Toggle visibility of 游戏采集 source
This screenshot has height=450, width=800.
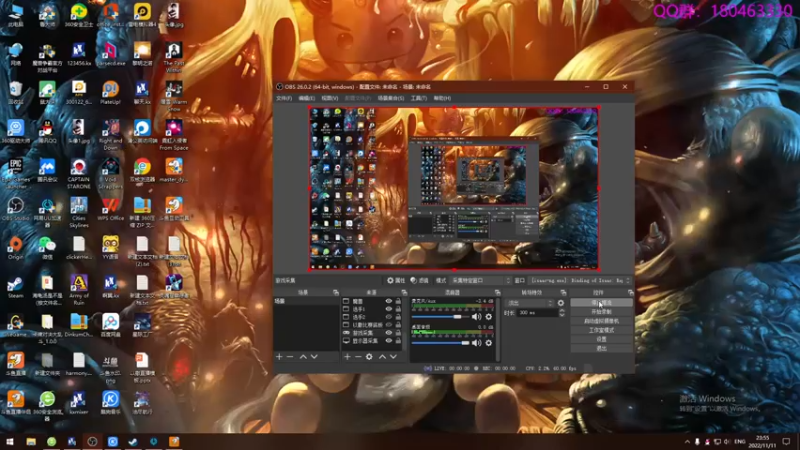[389, 333]
